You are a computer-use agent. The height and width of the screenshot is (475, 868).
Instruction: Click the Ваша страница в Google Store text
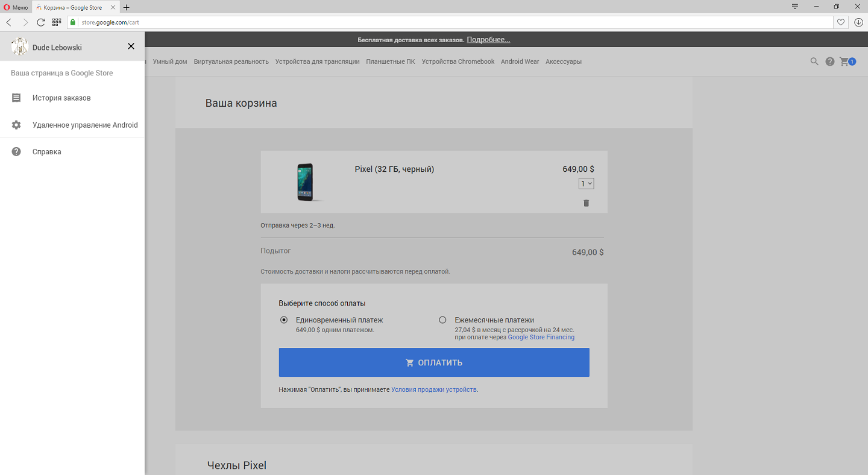(62, 73)
